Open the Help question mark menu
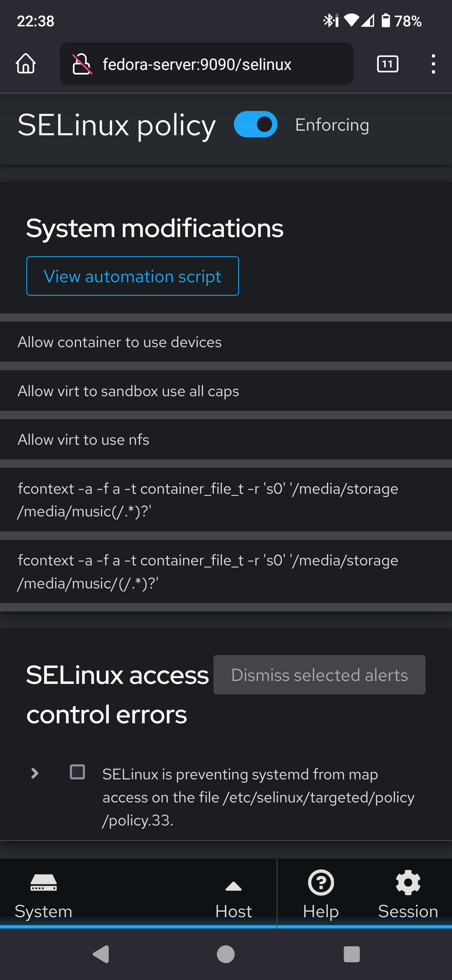The width and height of the screenshot is (452, 980). click(x=321, y=883)
